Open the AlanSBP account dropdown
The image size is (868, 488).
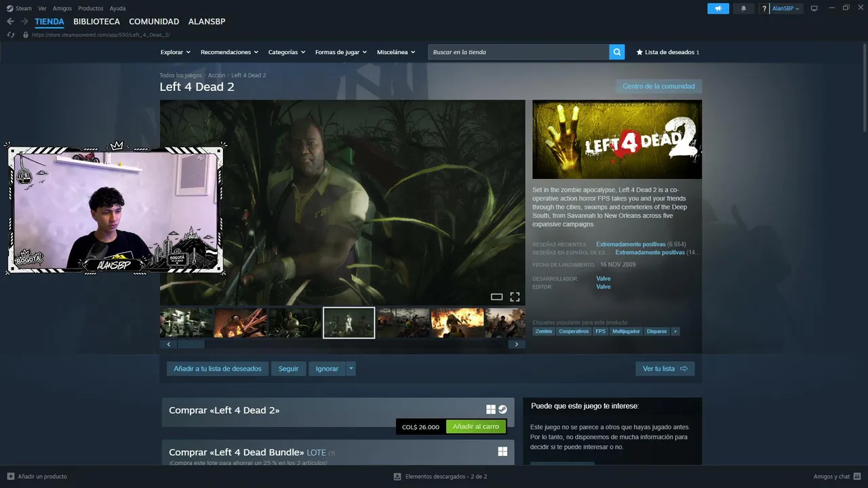click(786, 9)
